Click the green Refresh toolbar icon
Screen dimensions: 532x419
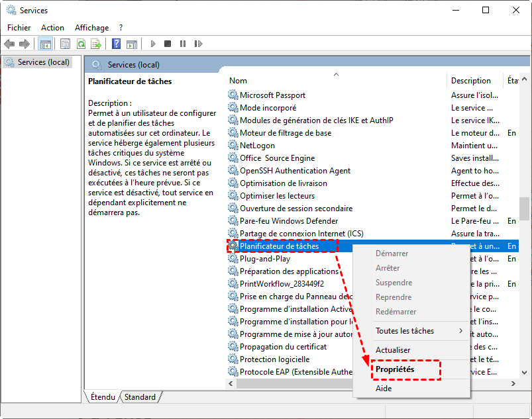(x=81, y=44)
